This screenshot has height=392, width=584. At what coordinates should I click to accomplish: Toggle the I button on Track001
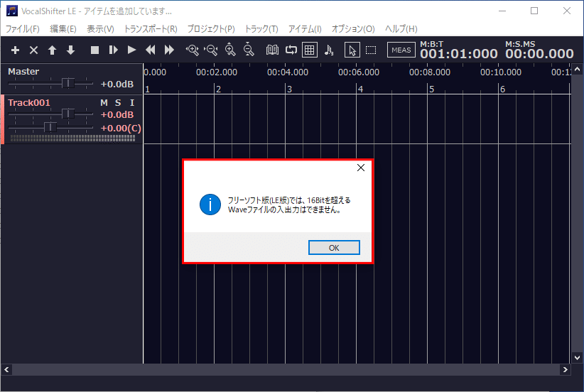(x=132, y=103)
